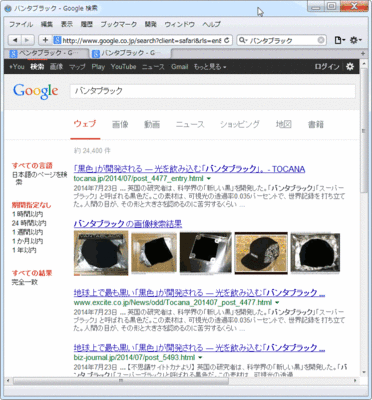This screenshot has height=400, width=372.
Task: Open the 開発 menu
Action: [x=151, y=24]
